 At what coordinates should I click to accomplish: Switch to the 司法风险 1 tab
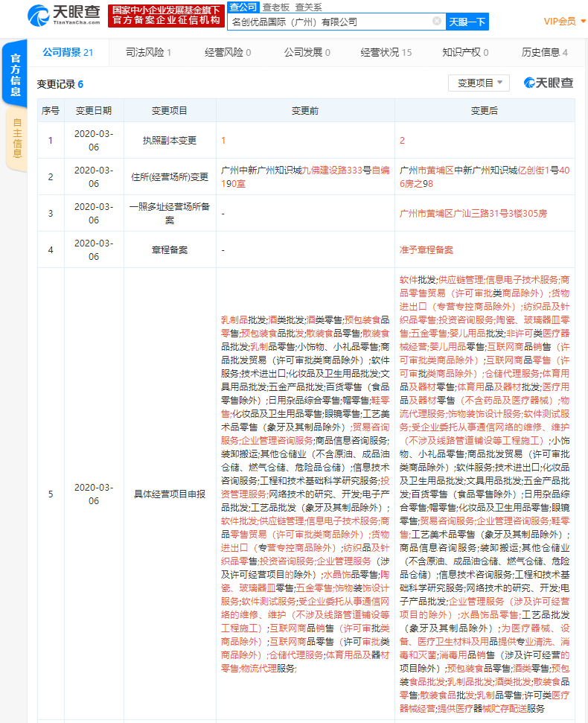pyautogui.click(x=148, y=52)
